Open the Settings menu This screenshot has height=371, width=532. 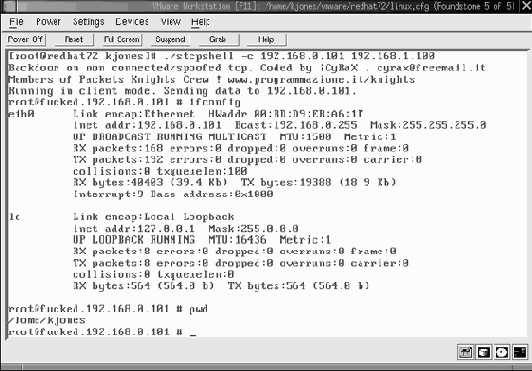click(x=89, y=22)
